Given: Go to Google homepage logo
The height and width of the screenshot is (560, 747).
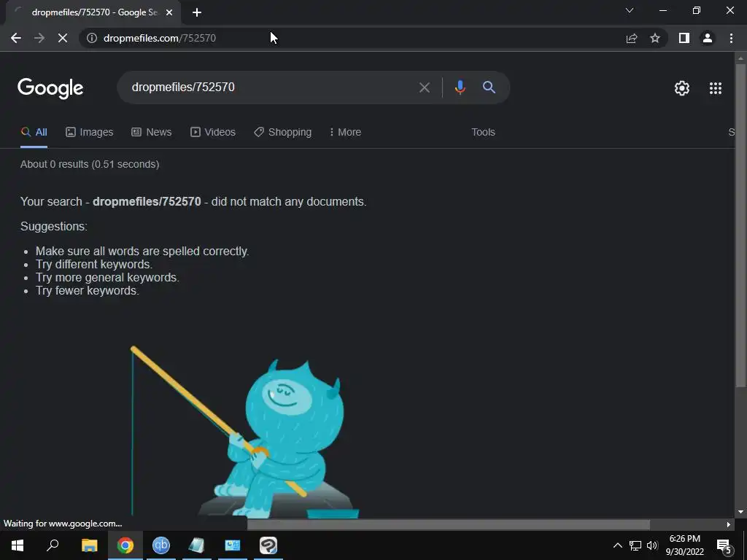Looking at the screenshot, I should coord(50,88).
